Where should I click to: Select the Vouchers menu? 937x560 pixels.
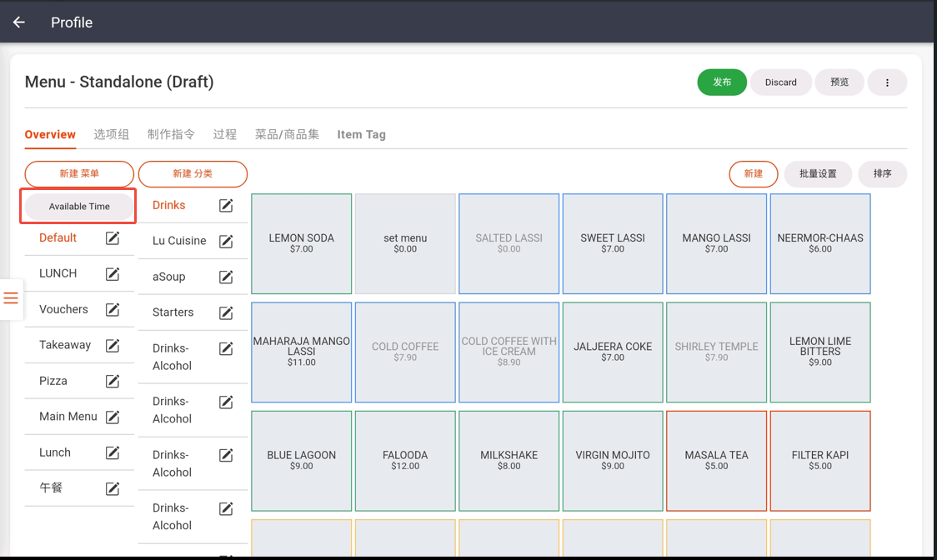pos(63,310)
